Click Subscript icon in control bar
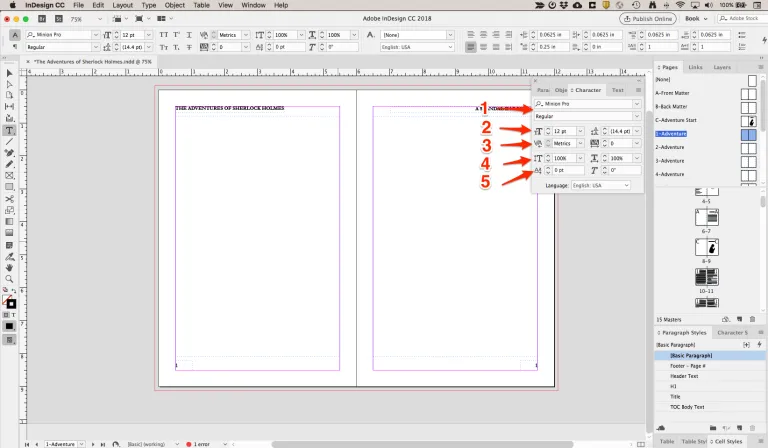This screenshot has width=768, height=448. coord(176,47)
